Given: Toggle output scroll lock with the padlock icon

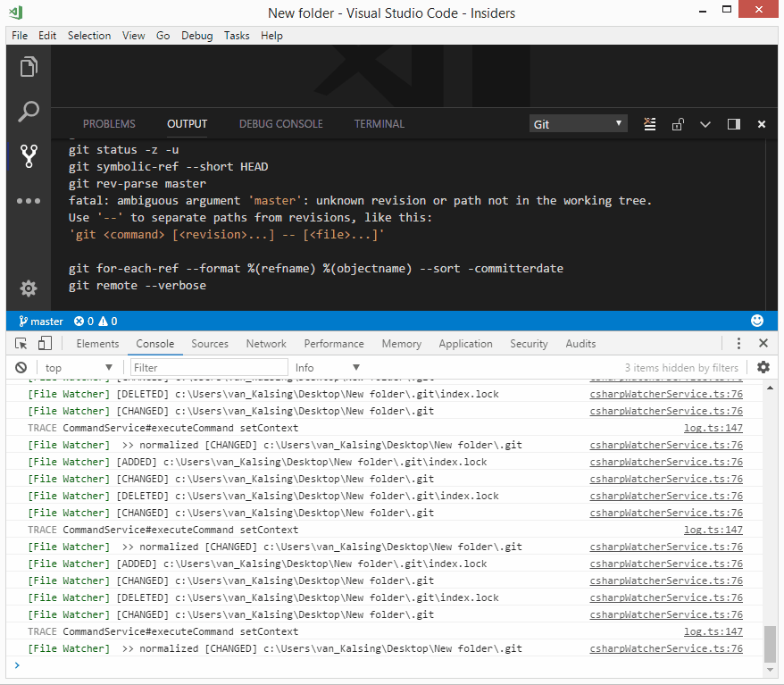Looking at the screenshot, I should tap(676, 124).
